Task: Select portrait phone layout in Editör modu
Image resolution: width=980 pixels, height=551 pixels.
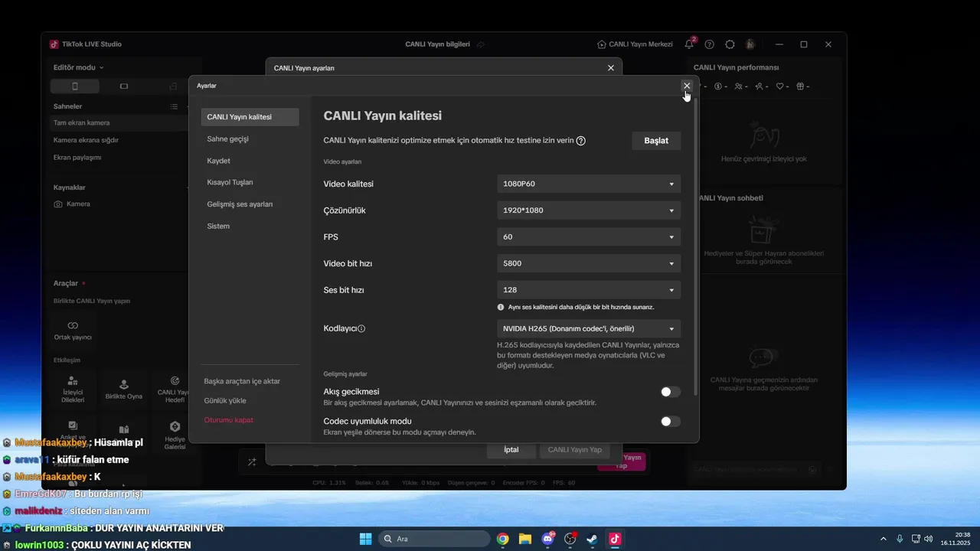Action: (x=74, y=86)
